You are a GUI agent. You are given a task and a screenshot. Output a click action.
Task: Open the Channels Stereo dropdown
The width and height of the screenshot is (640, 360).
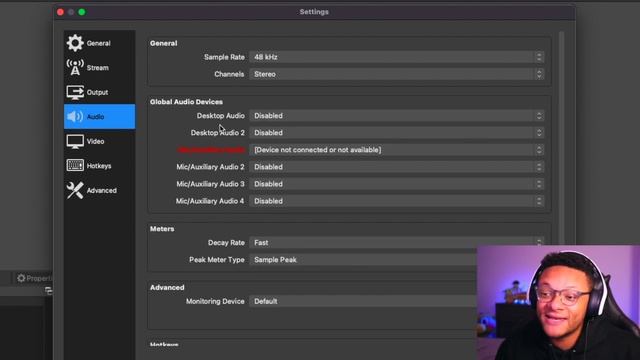(396, 74)
